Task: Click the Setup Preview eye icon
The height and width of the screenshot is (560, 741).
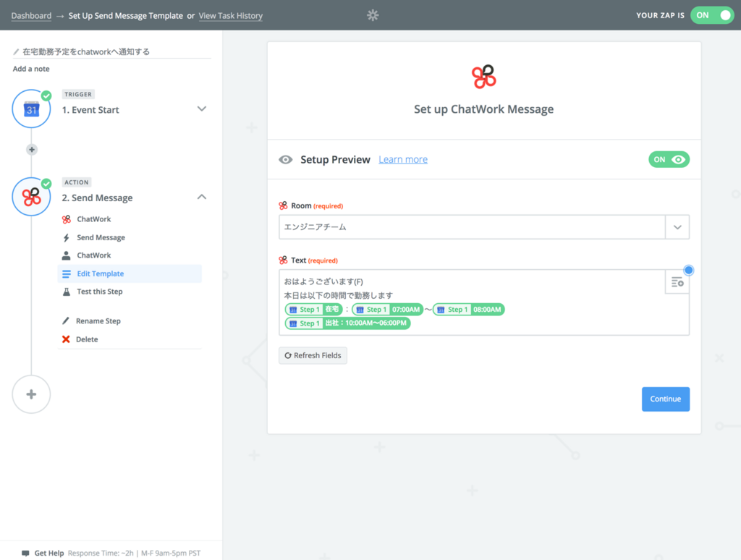Action: point(285,160)
